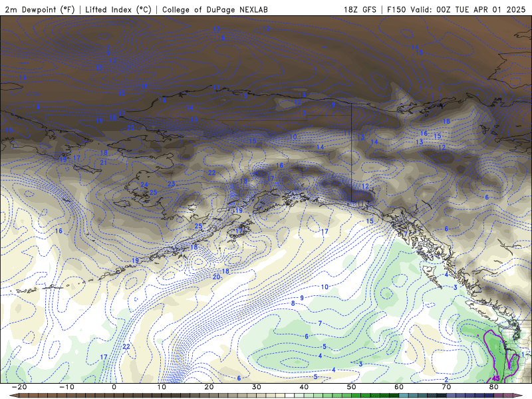Click the "40" tick on the color scale
This screenshot has width=532, height=399.
tap(304, 387)
